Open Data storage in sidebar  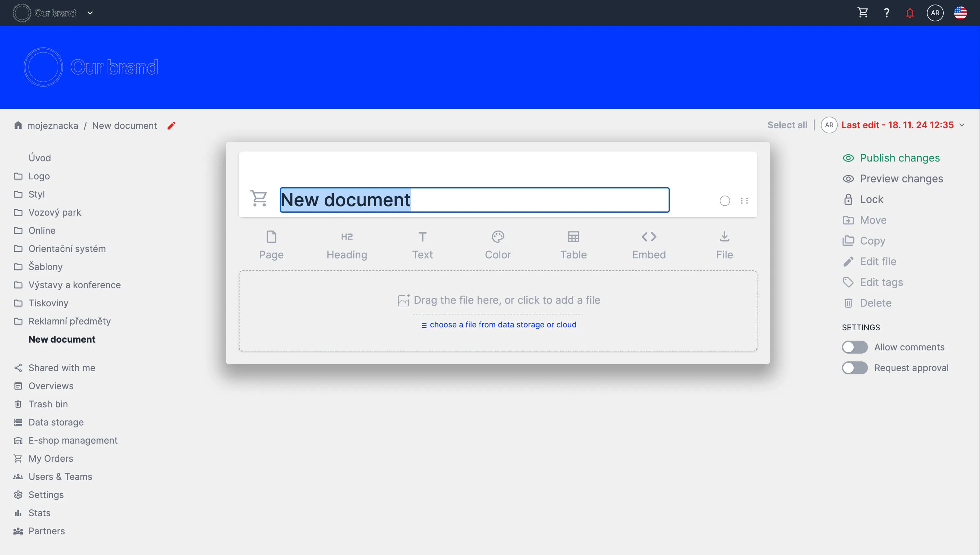coord(56,422)
